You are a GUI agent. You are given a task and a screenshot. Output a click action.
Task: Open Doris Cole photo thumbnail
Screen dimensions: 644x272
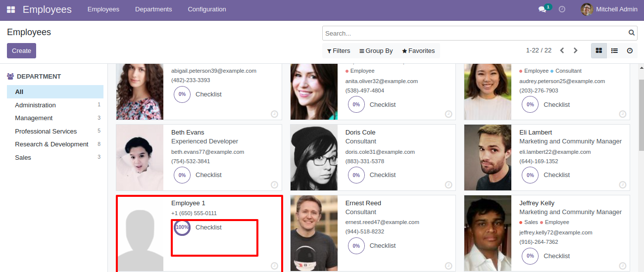pos(314,158)
